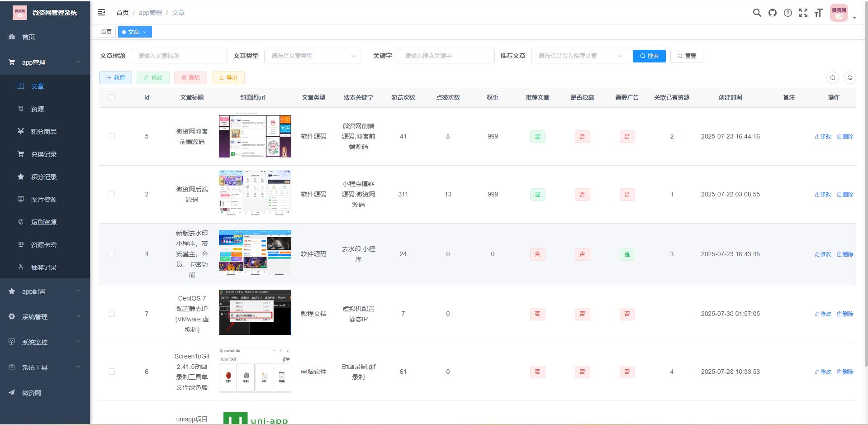The image size is (868, 425).
Task: Open 抽奖记录 page in the sidebar
Action: tap(45, 267)
